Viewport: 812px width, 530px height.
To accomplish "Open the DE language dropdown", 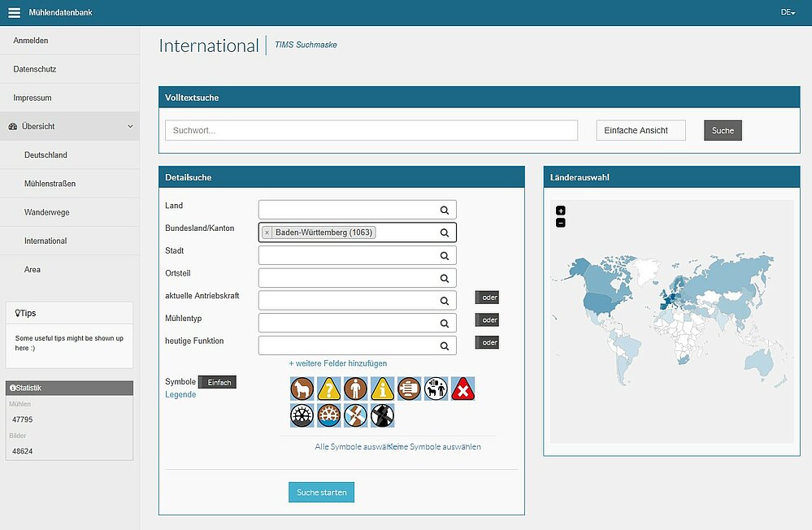I will pos(788,12).
